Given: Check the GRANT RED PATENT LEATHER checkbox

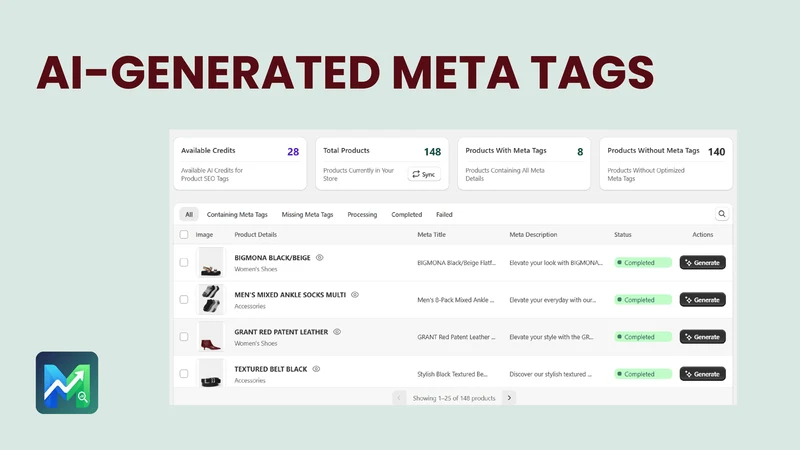Looking at the screenshot, I should tap(184, 337).
